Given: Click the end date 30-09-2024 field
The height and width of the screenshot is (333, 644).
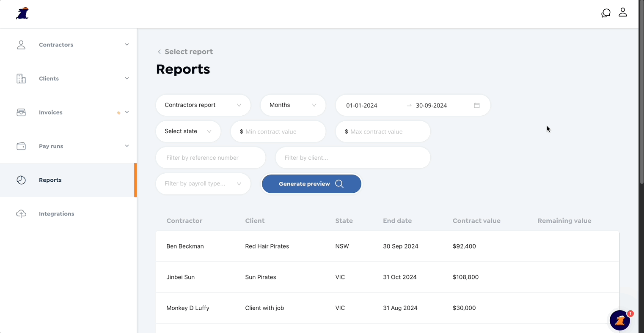Looking at the screenshot, I should click(x=432, y=106).
